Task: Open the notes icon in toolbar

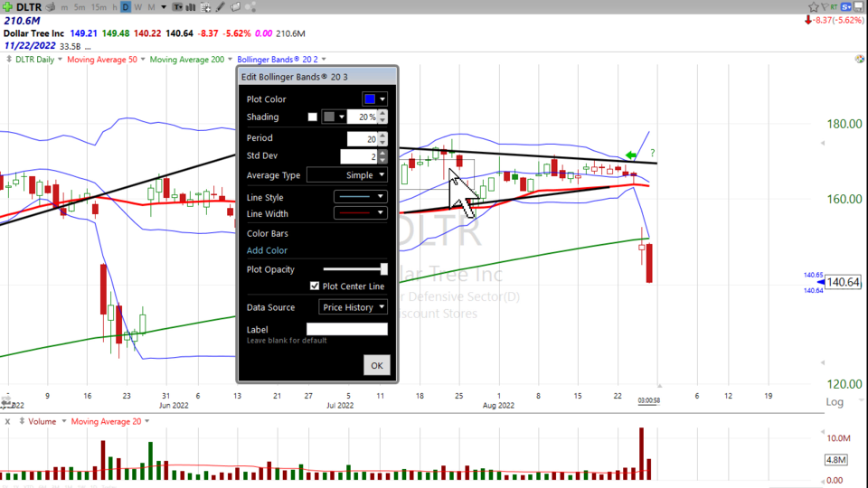Action: click(235, 7)
